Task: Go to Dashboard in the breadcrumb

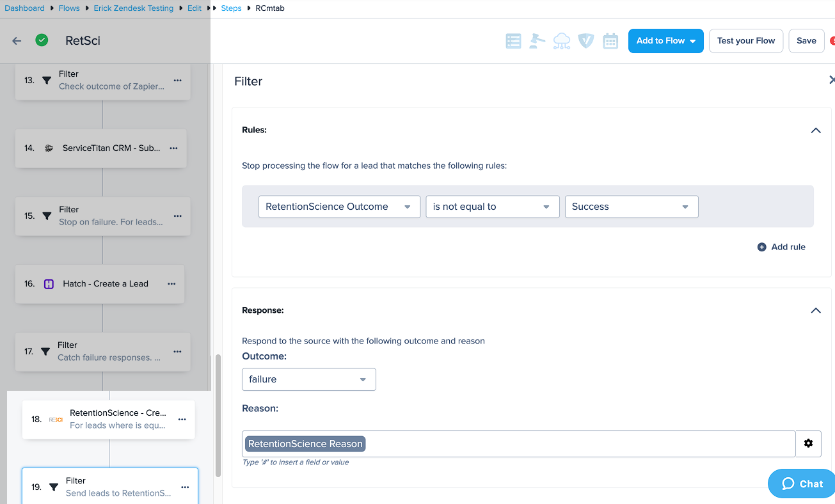Action: pos(25,8)
